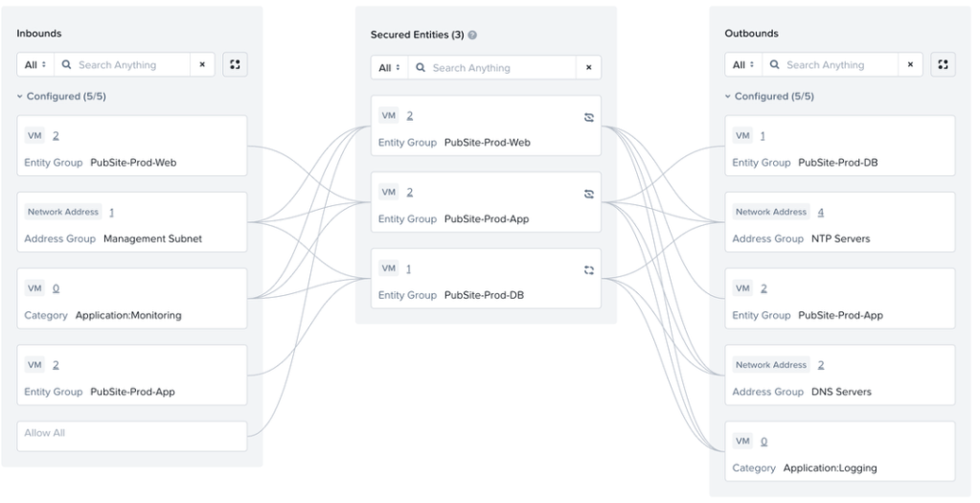Click the Outbounds expand view icon
This screenshot has width=980, height=503.
(x=944, y=65)
